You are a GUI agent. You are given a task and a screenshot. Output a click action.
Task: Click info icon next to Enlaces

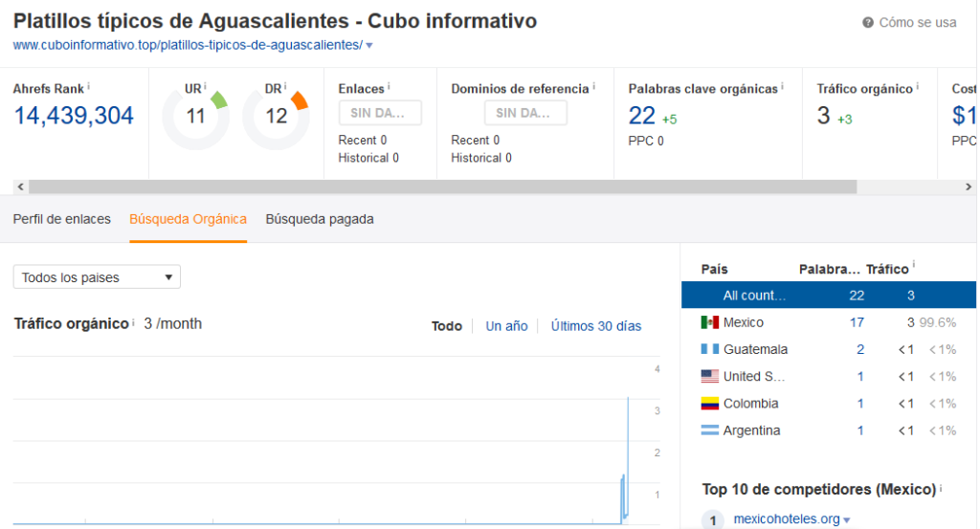click(x=389, y=85)
